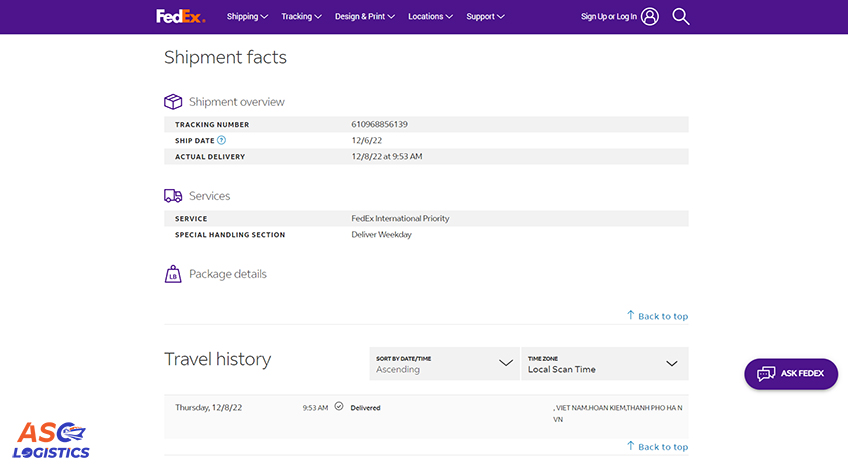Click the Package details weight icon

(x=173, y=274)
